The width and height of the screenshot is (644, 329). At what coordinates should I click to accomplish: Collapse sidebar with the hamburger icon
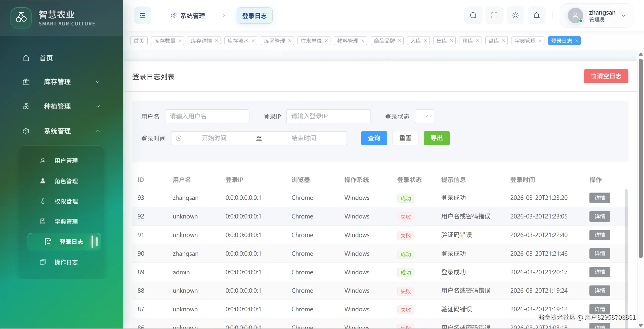142,16
